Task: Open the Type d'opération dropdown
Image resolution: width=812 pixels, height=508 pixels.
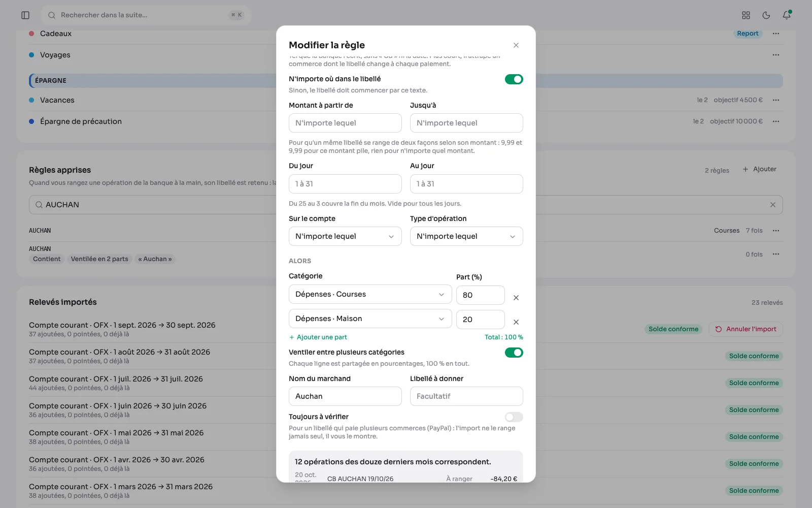Action: tap(466, 236)
